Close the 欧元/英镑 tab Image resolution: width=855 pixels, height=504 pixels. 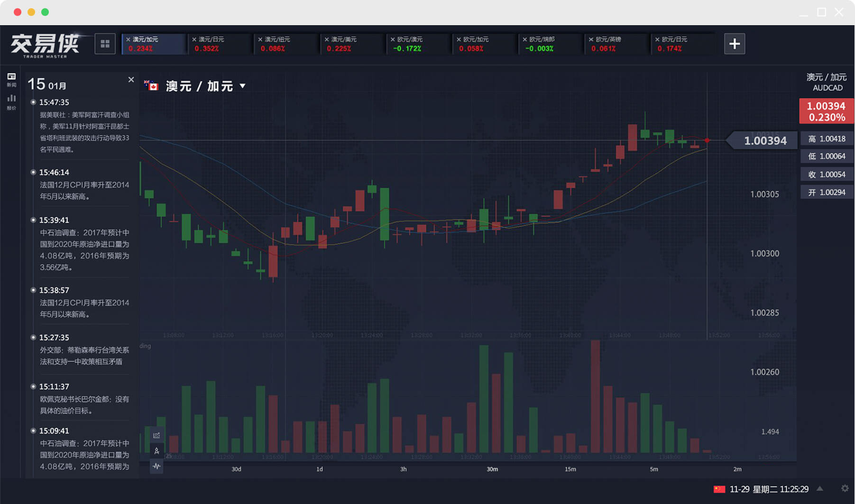591,39
